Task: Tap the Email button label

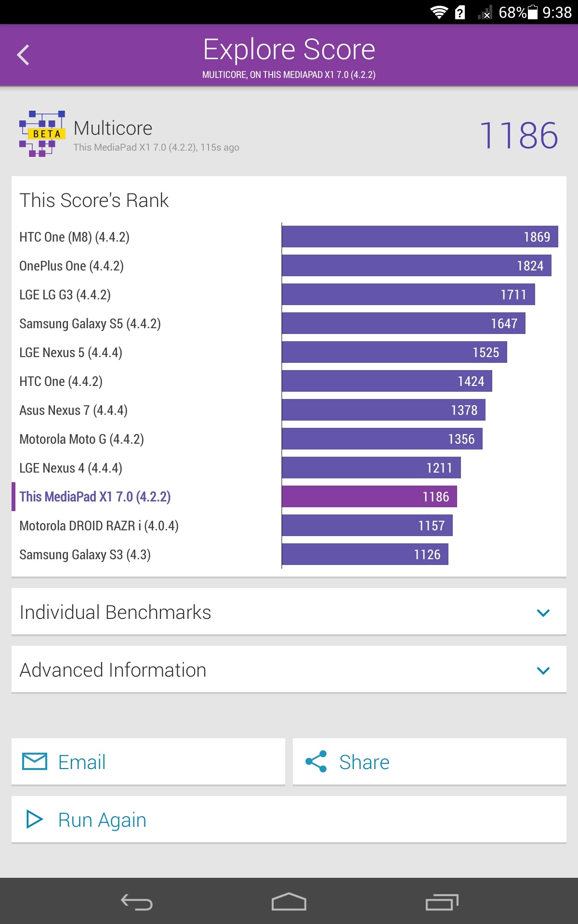Action: (82, 762)
